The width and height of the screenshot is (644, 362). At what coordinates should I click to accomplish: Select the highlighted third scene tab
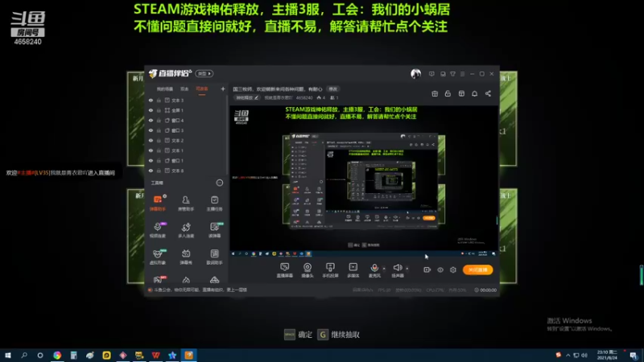point(202,89)
